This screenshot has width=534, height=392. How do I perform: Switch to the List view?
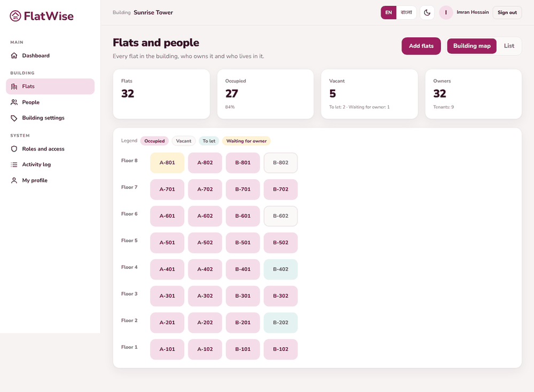pyautogui.click(x=509, y=46)
